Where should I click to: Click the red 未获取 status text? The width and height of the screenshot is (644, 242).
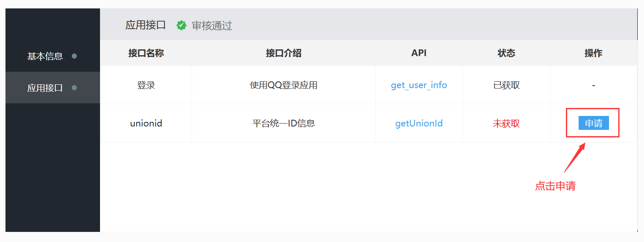click(x=506, y=124)
